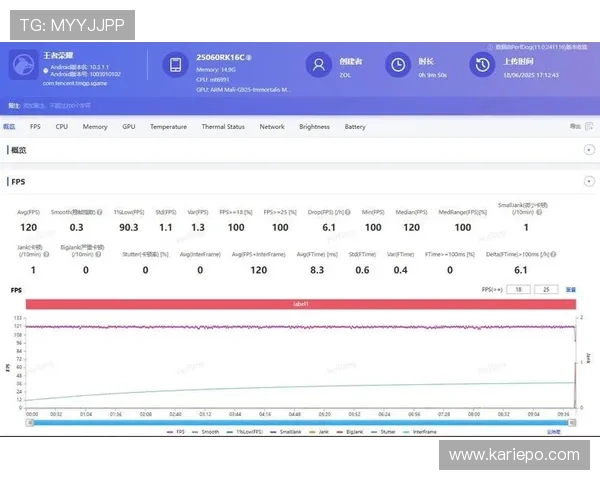Click the reset link next to FPS thresholds
The image size is (600, 480).
click(571, 289)
